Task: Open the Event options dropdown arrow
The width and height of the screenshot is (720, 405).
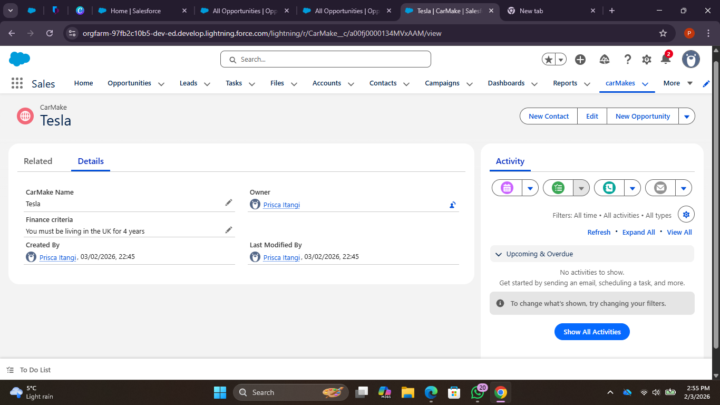Action: pos(530,188)
